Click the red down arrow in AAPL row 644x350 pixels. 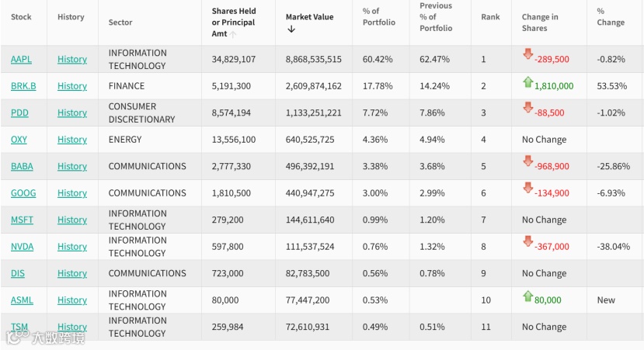(x=527, y=54)
